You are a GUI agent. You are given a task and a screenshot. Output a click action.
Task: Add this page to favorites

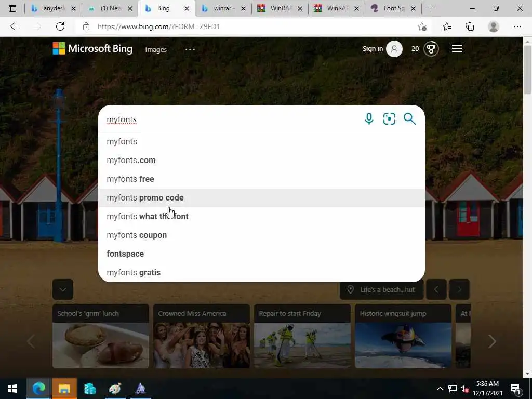(x=422, y=27)
